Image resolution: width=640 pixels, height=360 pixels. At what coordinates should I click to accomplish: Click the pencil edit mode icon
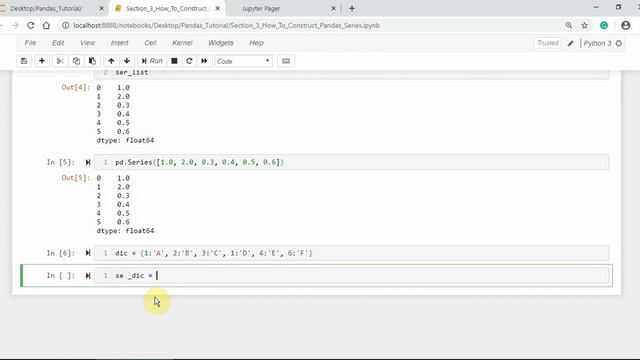pos(571,43)
